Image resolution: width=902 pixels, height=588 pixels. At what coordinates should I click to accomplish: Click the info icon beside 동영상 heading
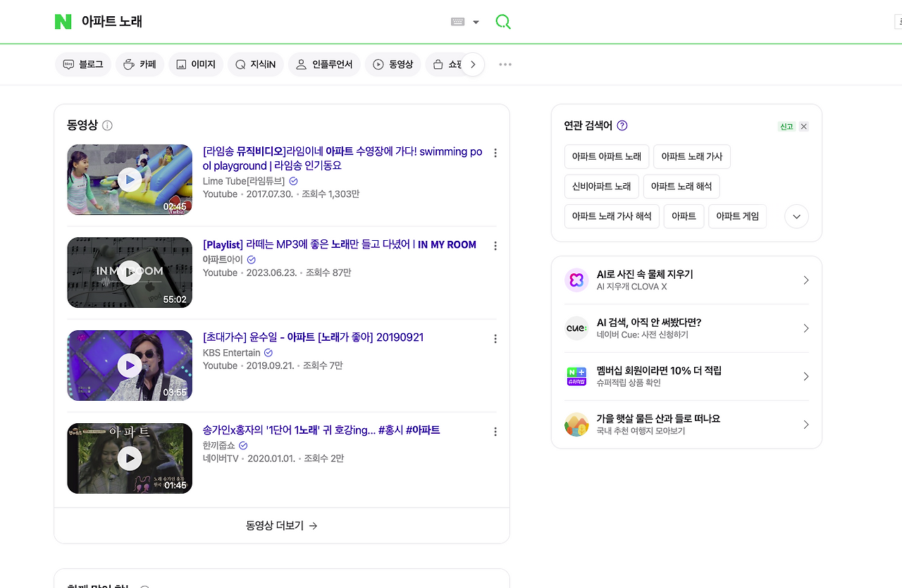[x=107, y=125]
